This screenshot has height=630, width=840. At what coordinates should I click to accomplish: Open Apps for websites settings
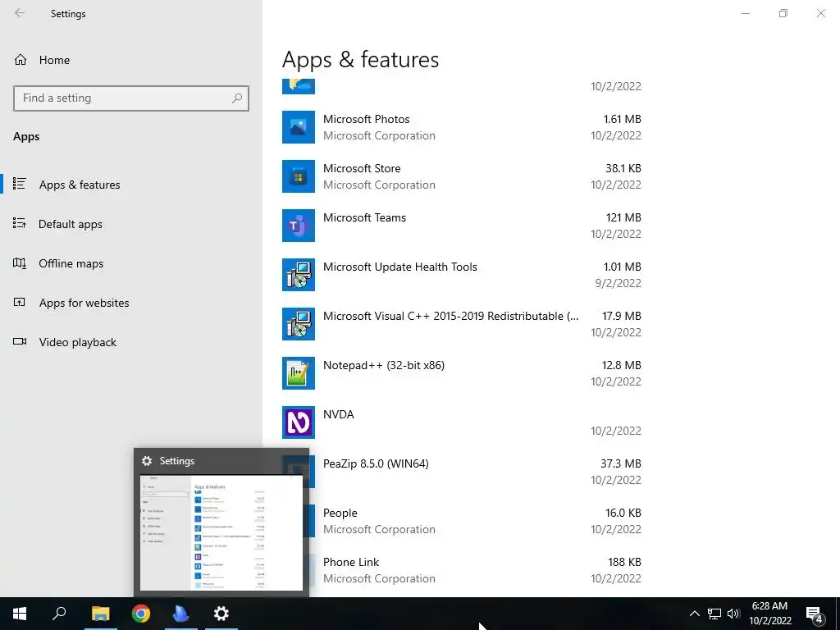click(x=131, y=303)
